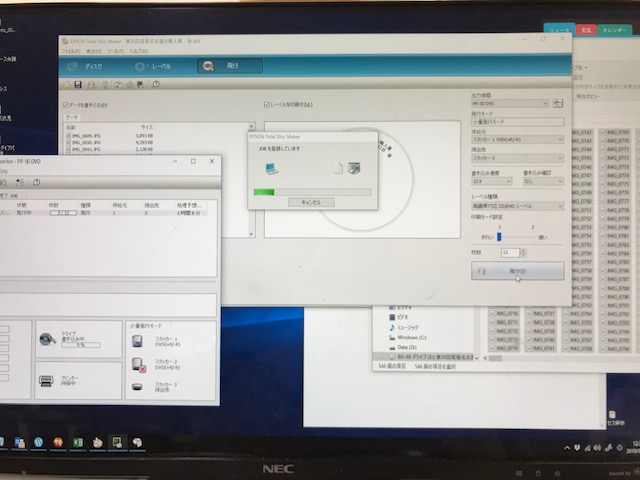Click the help question mark toolbar icon in Total Disc Maker
This screenshot has width=640, height=480.
click(156, 84)
